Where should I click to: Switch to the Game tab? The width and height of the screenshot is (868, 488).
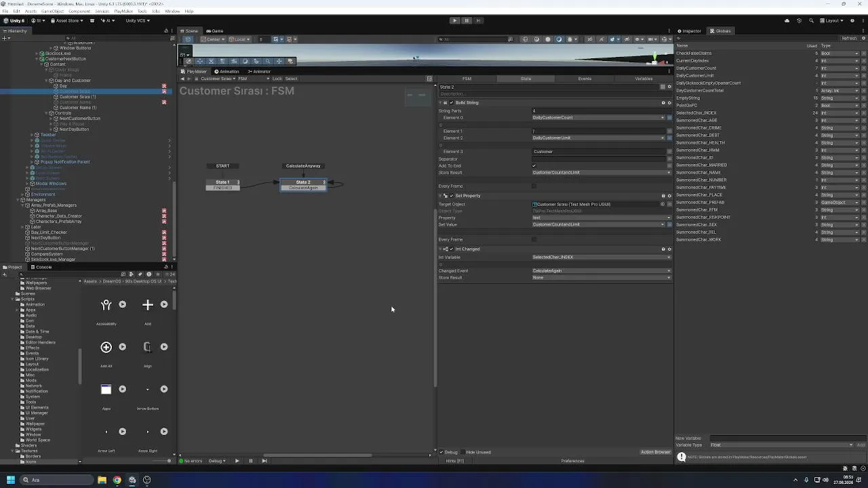215,30
